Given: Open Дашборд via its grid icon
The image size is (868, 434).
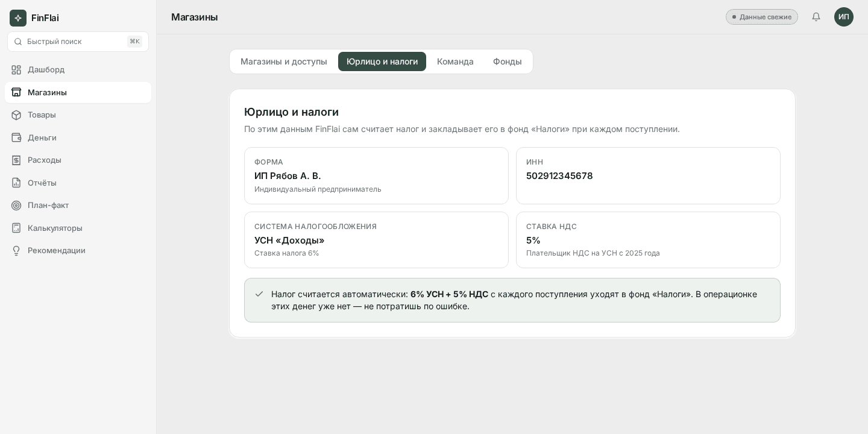Looking at the screenshot, I should tap(16, 70).
